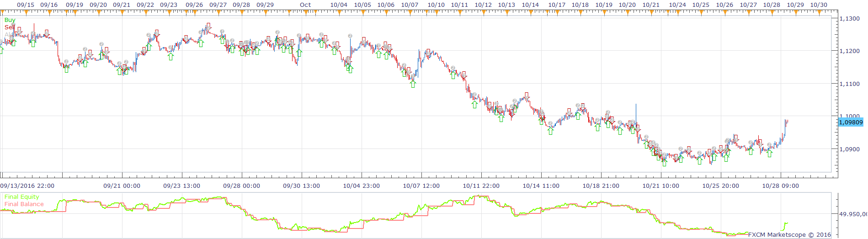Click the current price tag 1,09809
868x239 pixels.
point(851,122)
